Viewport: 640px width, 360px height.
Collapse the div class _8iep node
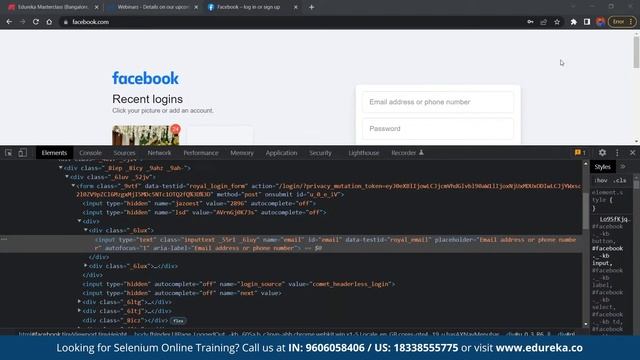click(60, 168)
